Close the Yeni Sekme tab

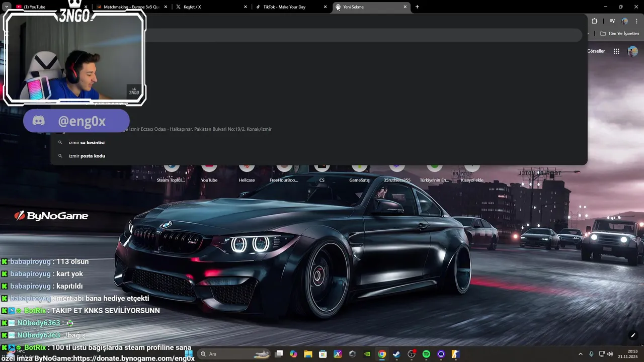[x=405, y=7]
